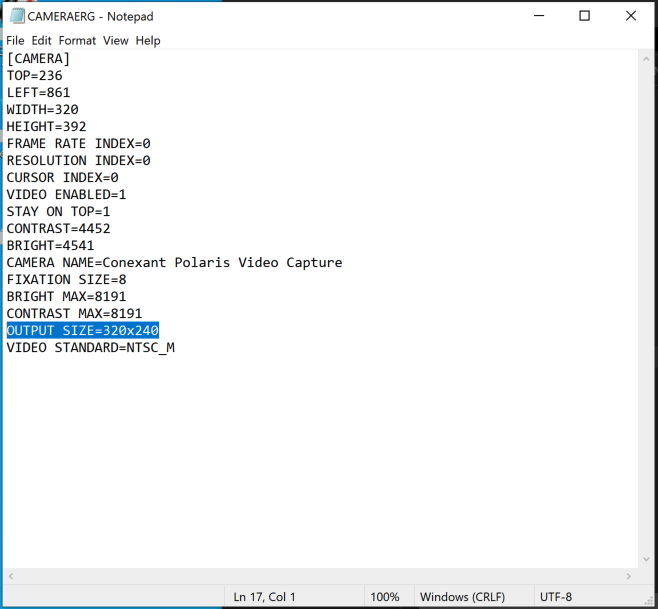Click the horizontal scrollbar right arrow
658x609 pixels.
[x=629, y=576]
